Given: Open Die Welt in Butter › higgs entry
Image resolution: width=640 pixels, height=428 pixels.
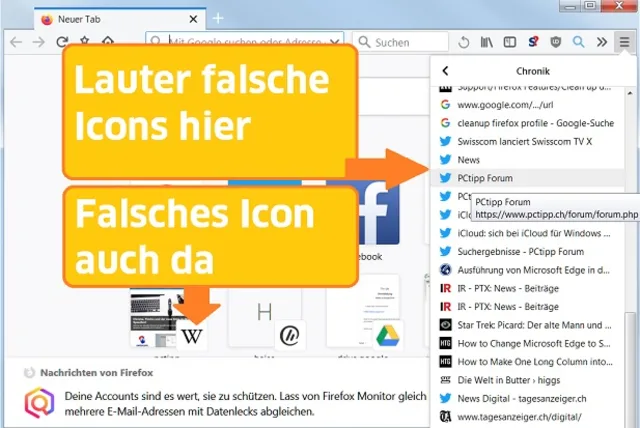Looking at the screenshot, I should coord(527,380).
